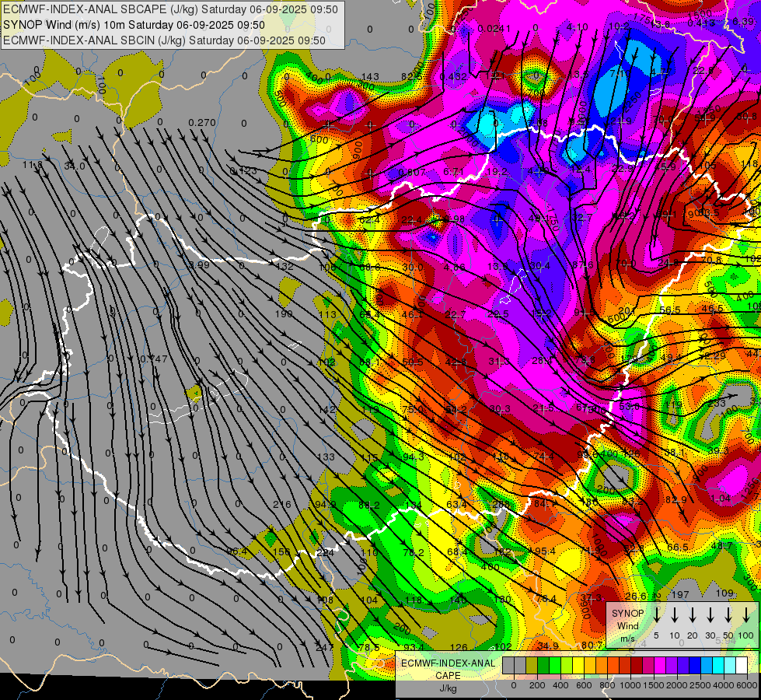Click the 197 value above the wind legend
The width and height of the screenshot is (761, 700).
click(x=680, y=594)
